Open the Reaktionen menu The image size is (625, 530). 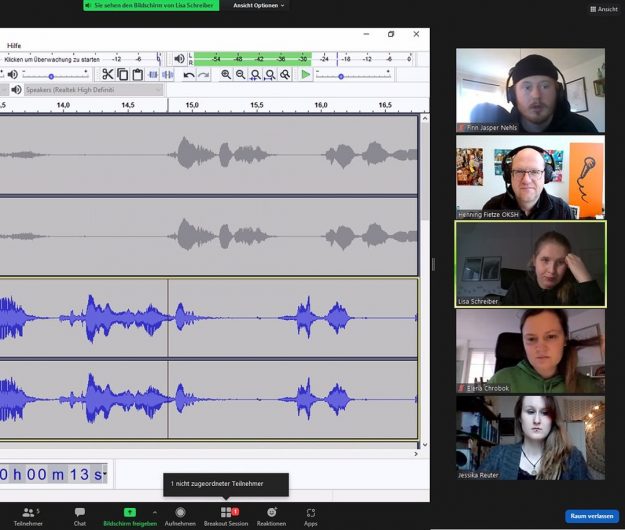pos(271,516)
